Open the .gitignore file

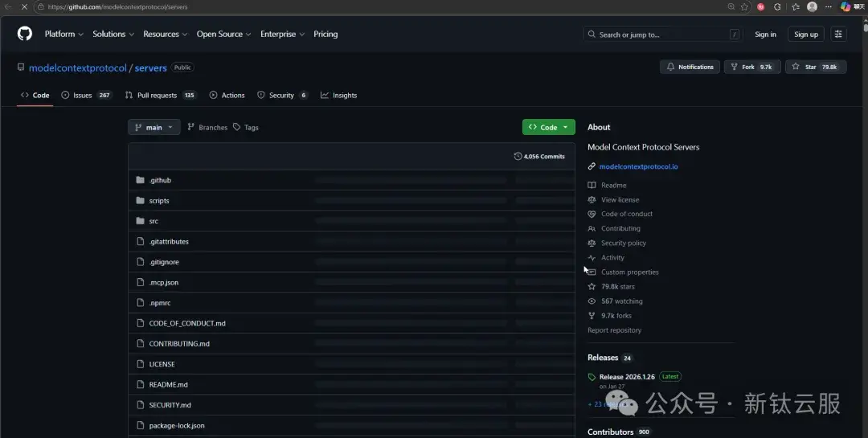[x=164, y=263]
